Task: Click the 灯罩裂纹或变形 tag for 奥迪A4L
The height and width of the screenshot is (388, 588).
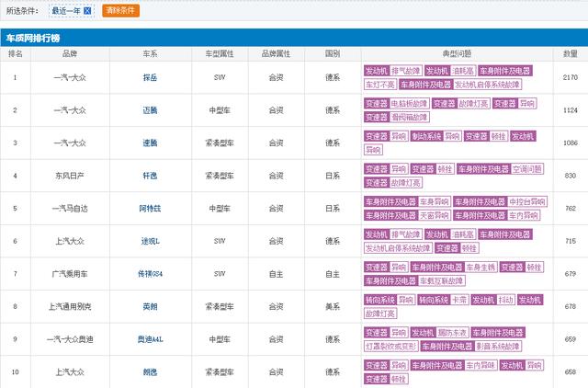Action: [391, 346]
